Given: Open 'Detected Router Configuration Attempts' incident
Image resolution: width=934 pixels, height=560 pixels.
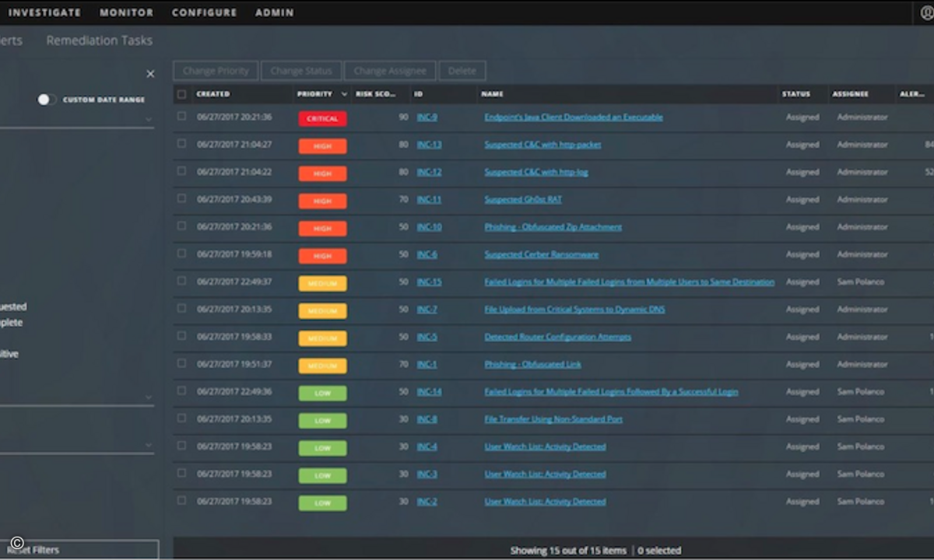Looking at the screenshot, I should coord(558,337).
